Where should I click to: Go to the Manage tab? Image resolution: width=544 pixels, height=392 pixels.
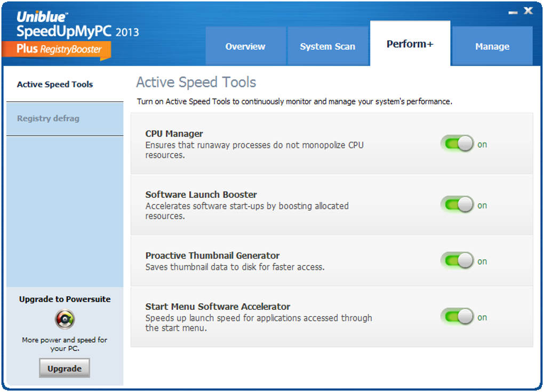492,46
